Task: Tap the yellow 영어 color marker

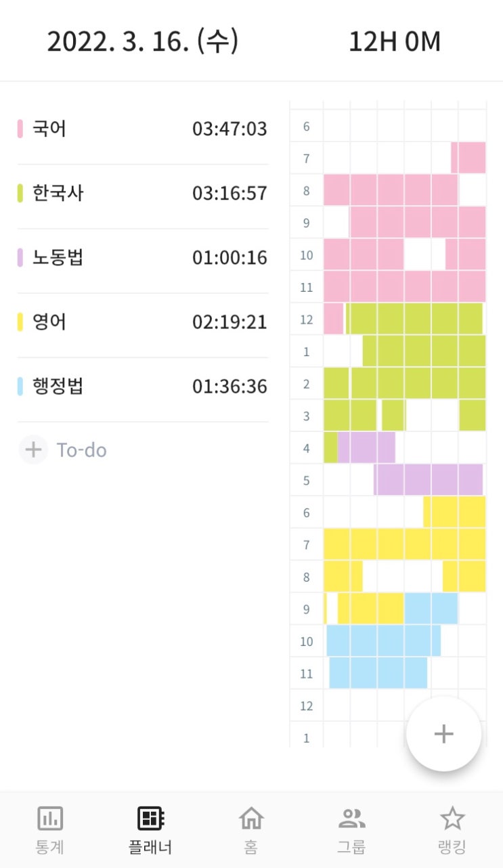Action: pos(20,322)
